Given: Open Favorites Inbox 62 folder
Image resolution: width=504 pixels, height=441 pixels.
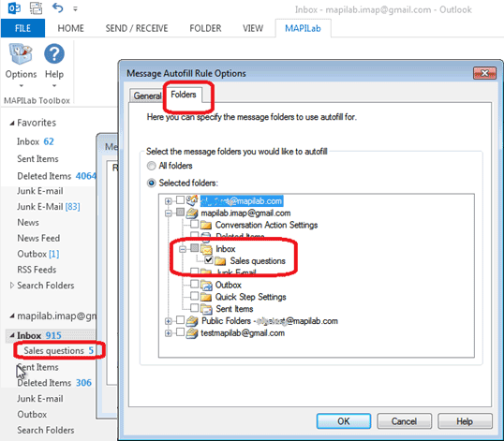Looking at the screenshot, I should click(36, 141).
